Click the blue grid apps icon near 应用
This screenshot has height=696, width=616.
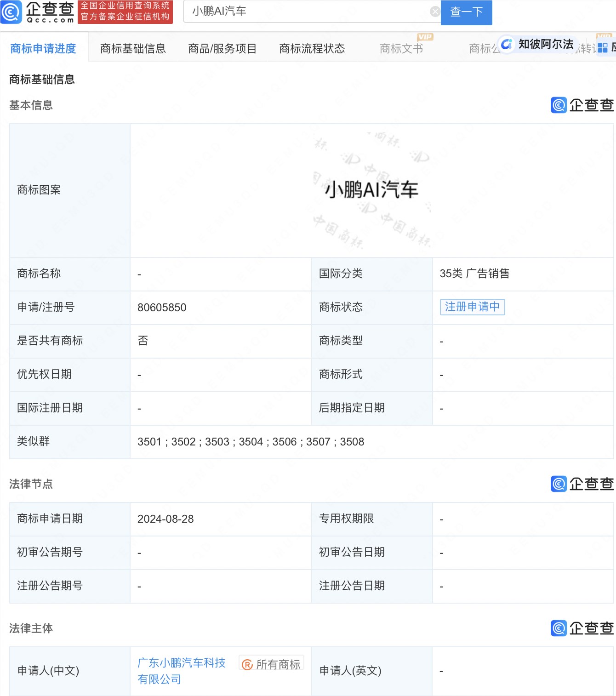point(602,47)
